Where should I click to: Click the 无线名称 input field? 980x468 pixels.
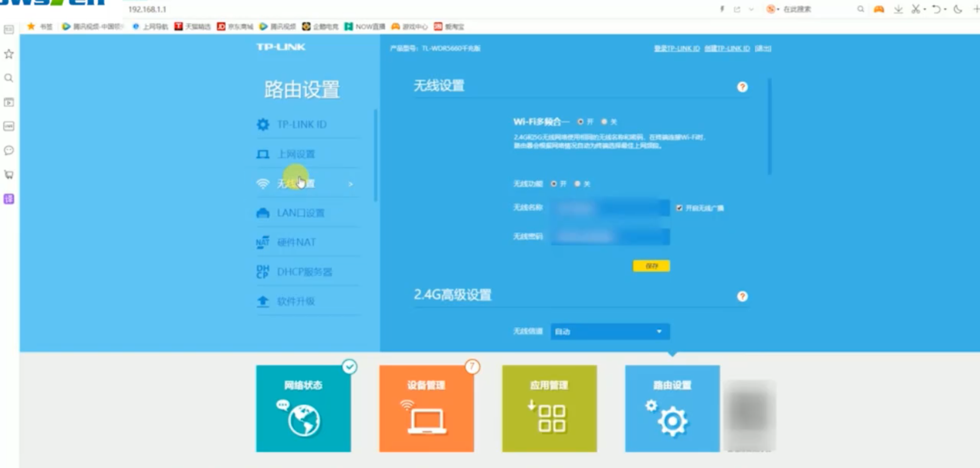[x=610, y=208]
